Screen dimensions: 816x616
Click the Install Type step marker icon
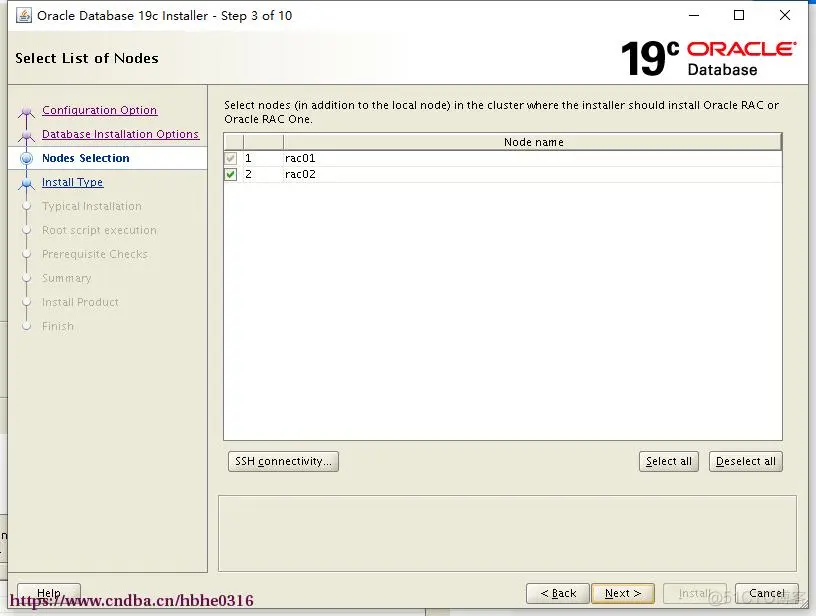[27, 183]
